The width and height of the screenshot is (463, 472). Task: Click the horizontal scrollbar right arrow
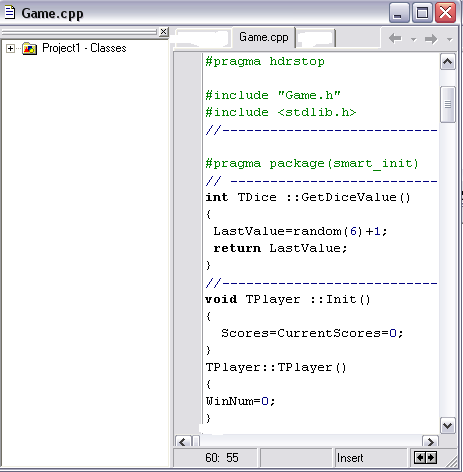[x=430, y=442]
